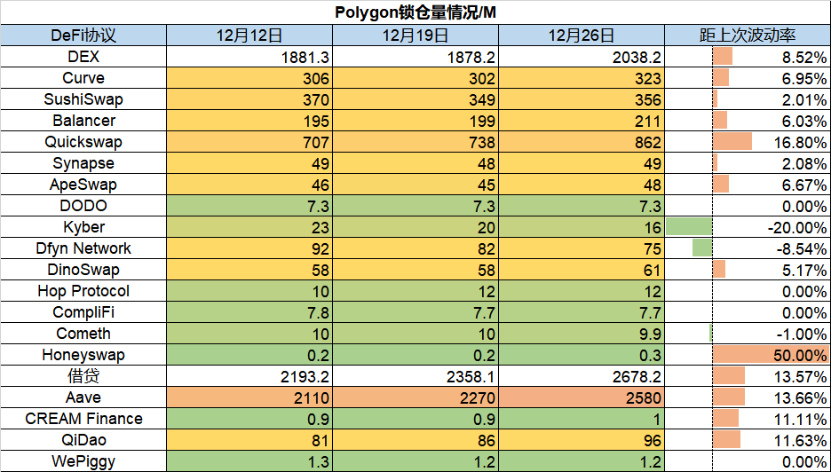Select the '12月26日' column header
Image resolution: width=831 pixels, height=473 pixels.
[x=581, y=36]
